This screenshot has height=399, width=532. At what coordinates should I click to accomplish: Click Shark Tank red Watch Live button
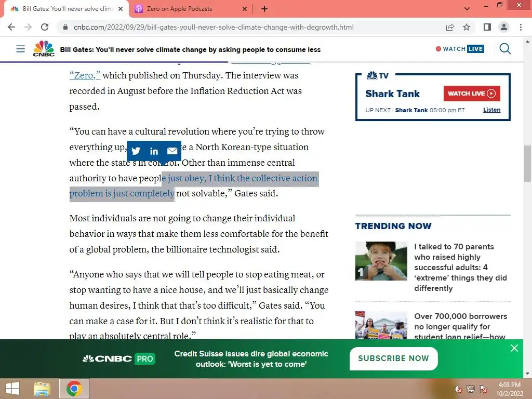pos(472,94)
